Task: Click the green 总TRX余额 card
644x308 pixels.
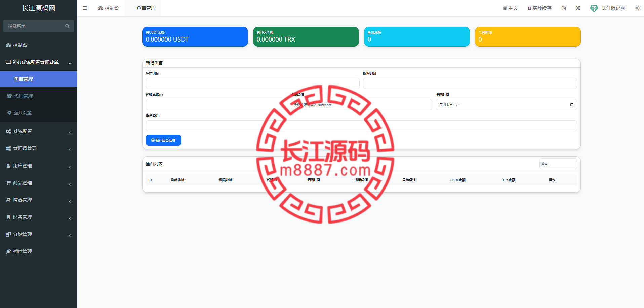Action: coord(306,37)
